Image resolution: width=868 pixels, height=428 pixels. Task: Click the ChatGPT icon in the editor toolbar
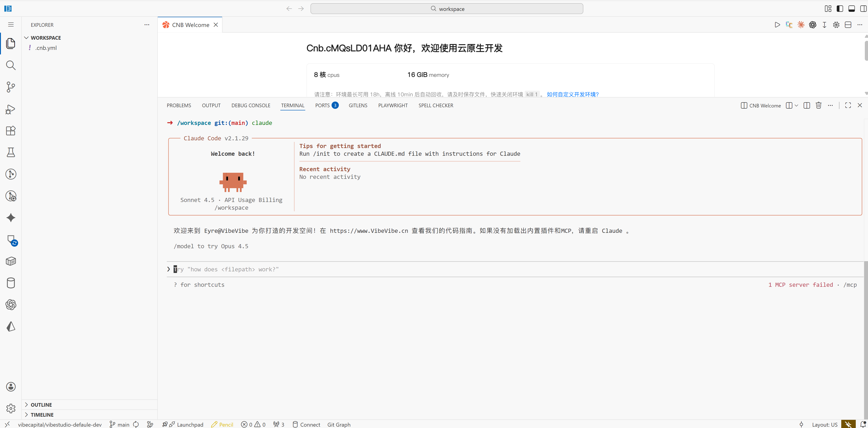point(813,25)
